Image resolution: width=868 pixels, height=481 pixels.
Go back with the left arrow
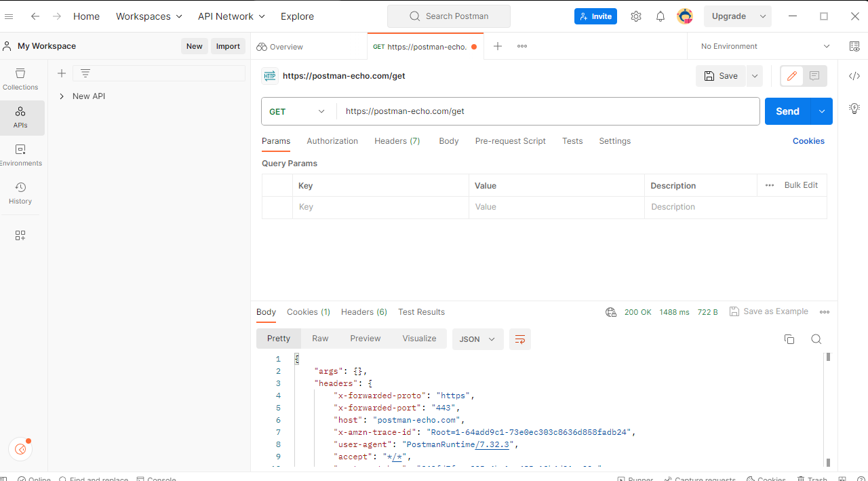click(x=35, y=16)
